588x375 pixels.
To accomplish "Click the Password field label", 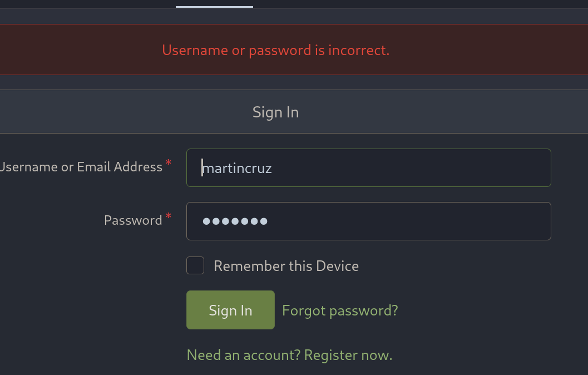I will click(x=133, y=220).
